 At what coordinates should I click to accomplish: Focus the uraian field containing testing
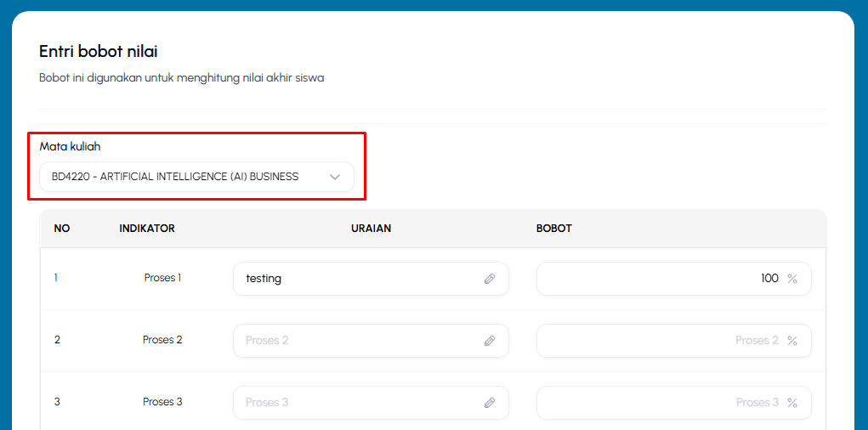click(x=371, y=279)
